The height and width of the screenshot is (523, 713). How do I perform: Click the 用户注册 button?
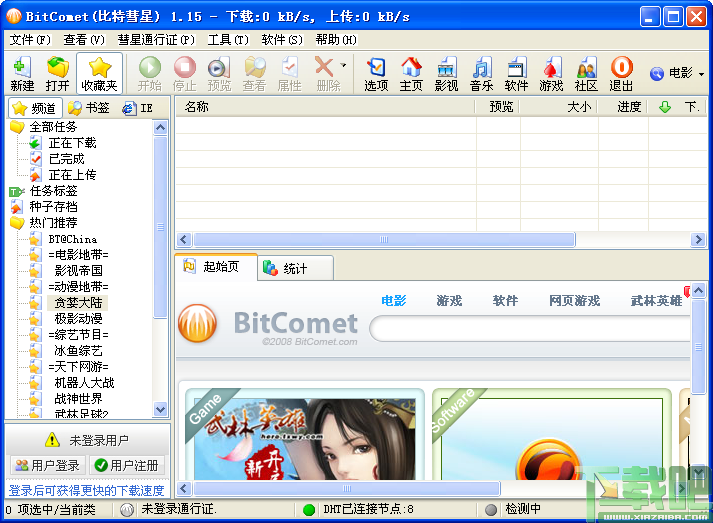pos(126,465)
